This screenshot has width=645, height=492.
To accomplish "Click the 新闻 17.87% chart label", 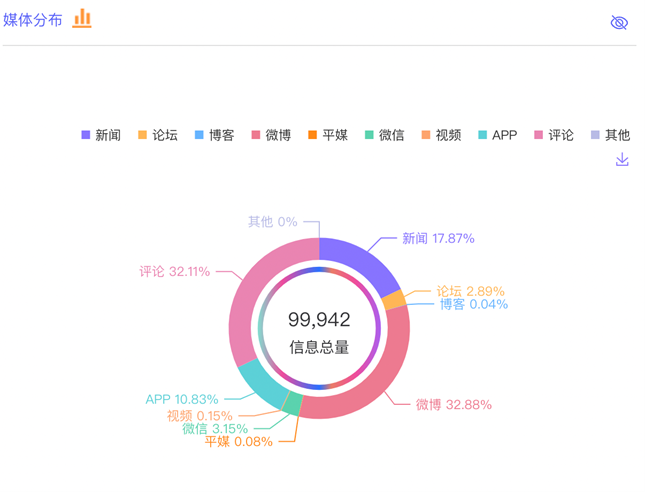I will pyautogui.click(x=438, y=238).
